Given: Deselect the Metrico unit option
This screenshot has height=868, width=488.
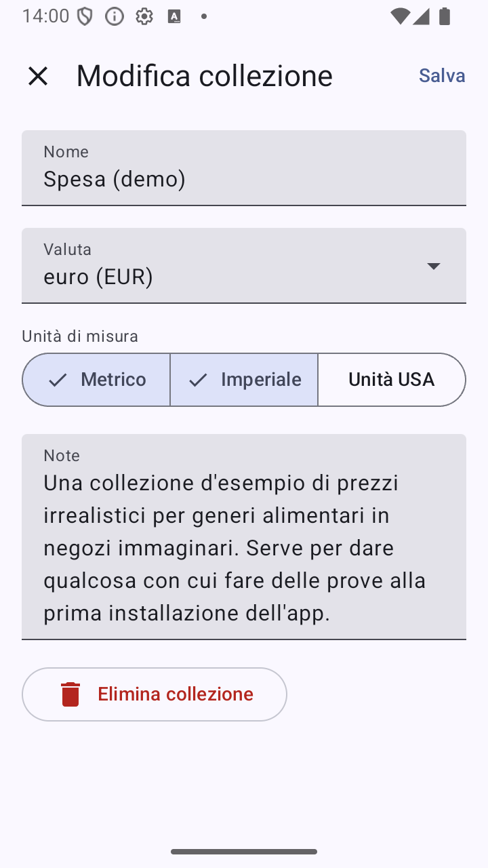Looking at the screenshot, I should [96, 380].
